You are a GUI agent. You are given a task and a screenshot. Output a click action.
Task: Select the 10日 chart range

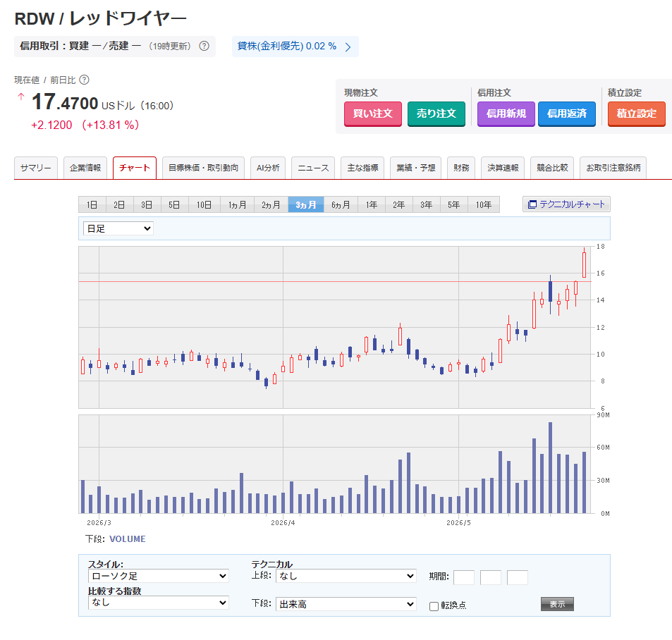click(204, 205)
